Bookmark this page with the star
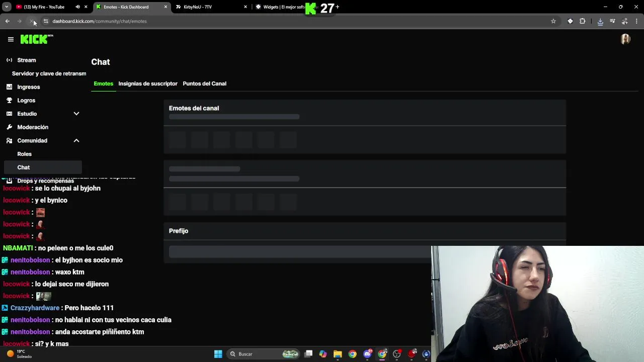 tap(553, 21)
